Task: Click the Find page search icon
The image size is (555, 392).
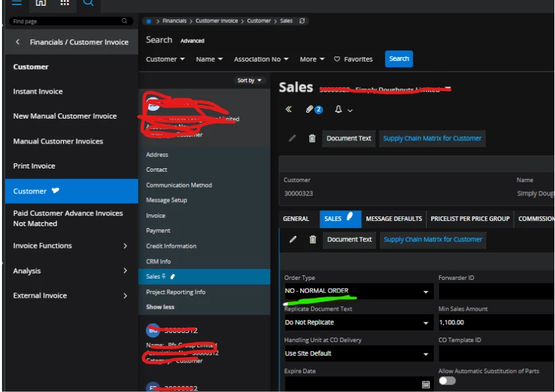Action: click(124, 21)
